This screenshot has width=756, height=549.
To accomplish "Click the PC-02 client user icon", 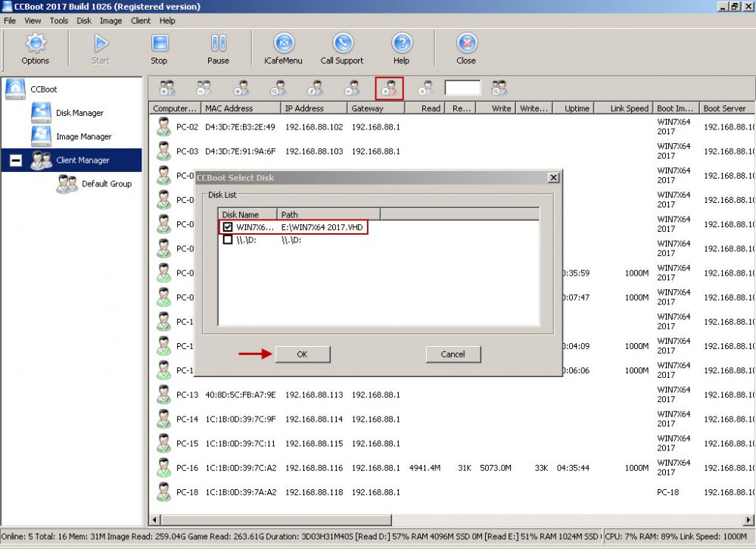I will pyautogui.click(x=164, y=127).
